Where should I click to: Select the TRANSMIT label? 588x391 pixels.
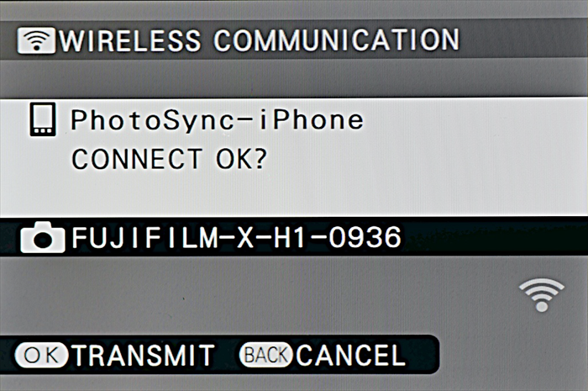(144, 355)
